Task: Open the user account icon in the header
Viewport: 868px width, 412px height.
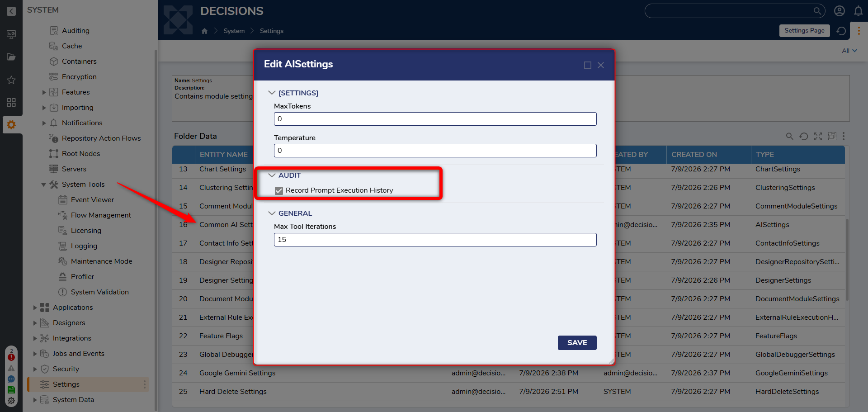Action: pyautogui.click(x=840, y=11)
